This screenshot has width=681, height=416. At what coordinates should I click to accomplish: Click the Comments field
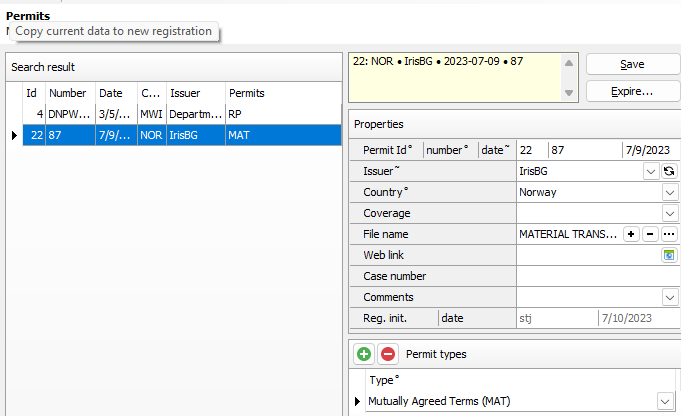pos(589,297)
